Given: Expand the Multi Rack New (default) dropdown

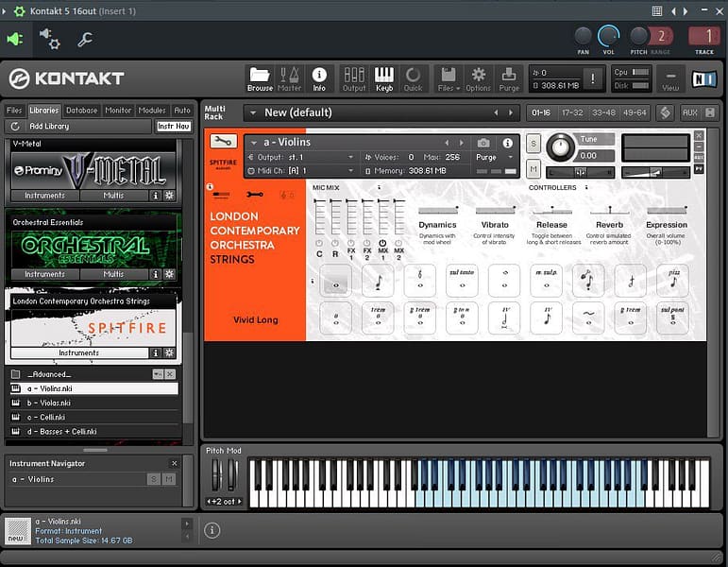Looking at the screenshot, I should click(x=251, y=112).
